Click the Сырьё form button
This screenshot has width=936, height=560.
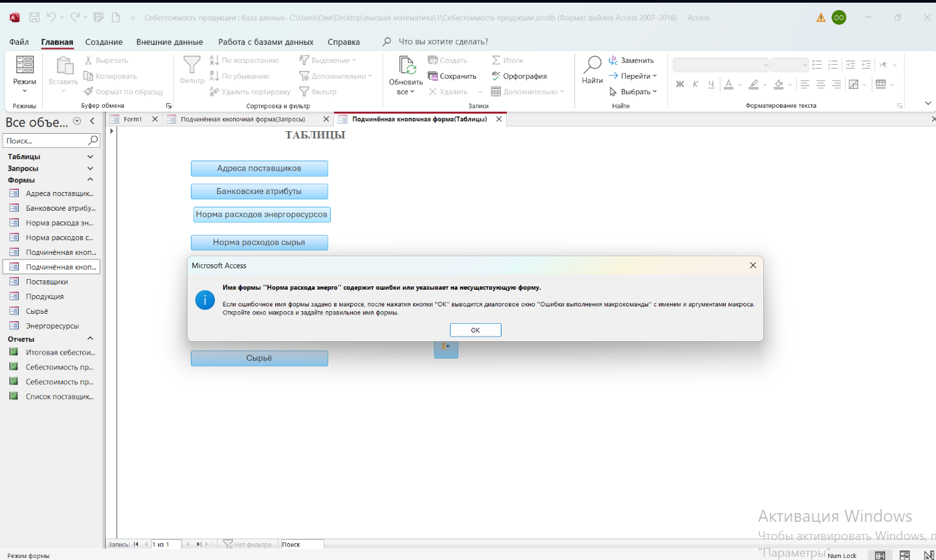click(x=259, y=359)
